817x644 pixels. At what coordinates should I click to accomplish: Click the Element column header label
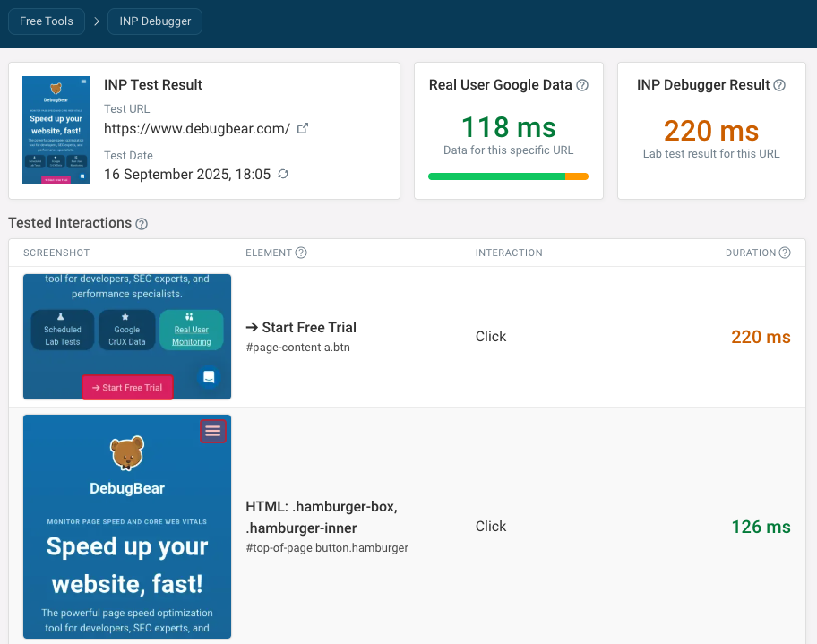pyautogui.click(x=269, y=253)
